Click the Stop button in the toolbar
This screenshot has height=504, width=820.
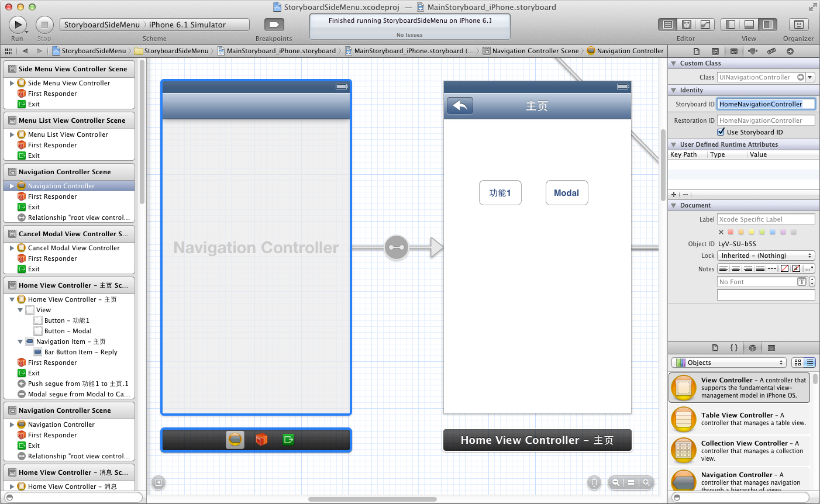[44, 25]
